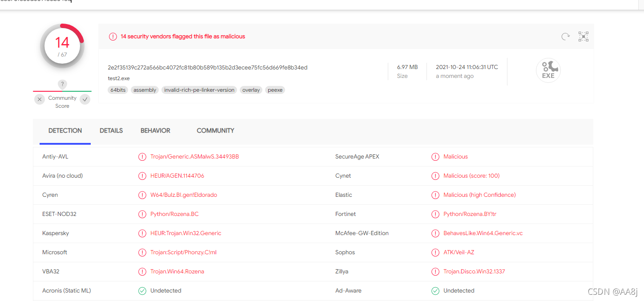Click the alert icon beside ATK/Veil-AZ
Viewport: 644px width, 301px height.
coord(435,252)
